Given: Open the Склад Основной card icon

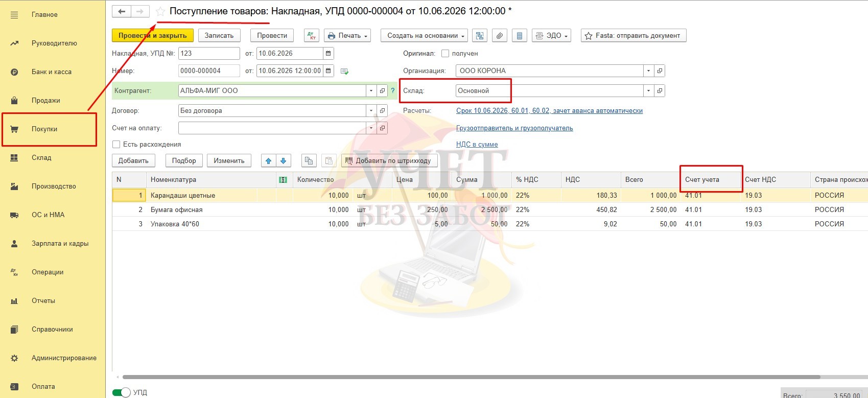Looking at the screenshot, I should tap(660, 90).
